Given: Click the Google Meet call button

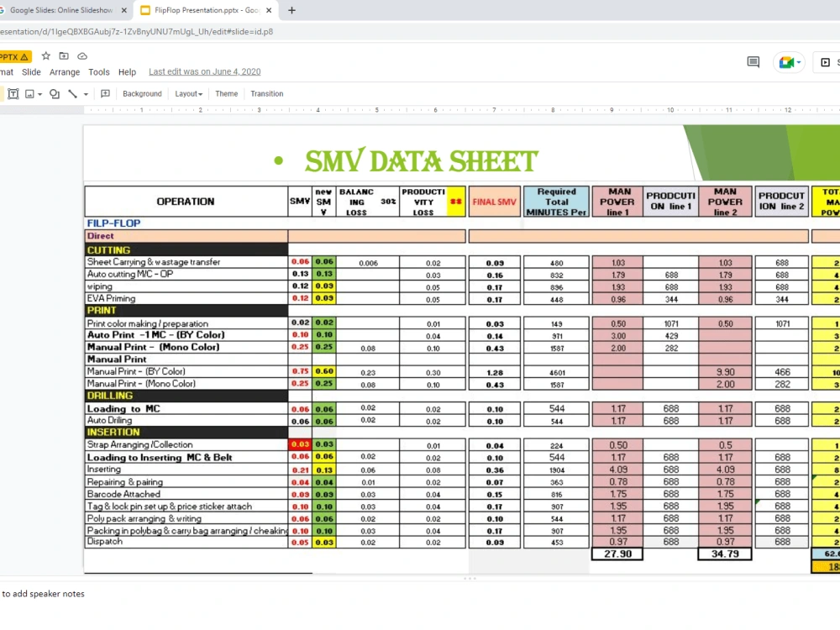Looking at the screenshot, I should 786,62.
